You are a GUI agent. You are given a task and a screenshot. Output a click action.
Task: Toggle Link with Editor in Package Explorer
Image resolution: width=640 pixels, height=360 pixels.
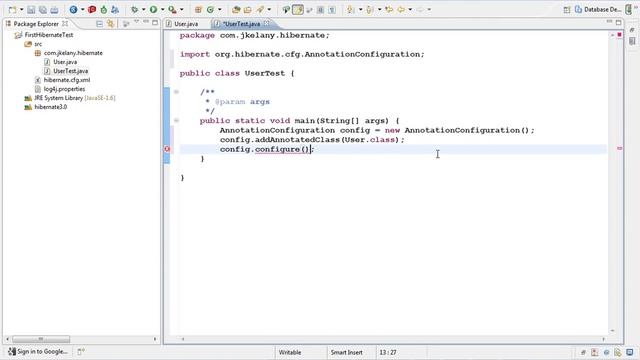[111, 24]
